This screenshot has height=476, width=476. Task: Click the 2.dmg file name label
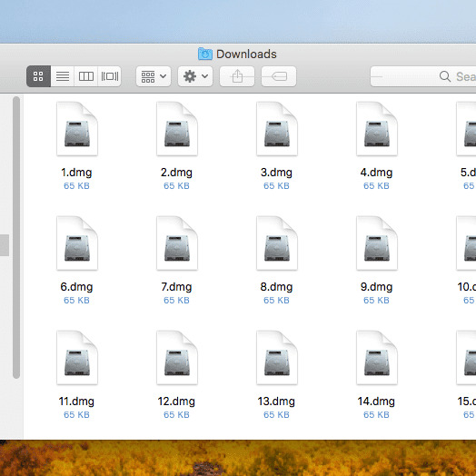[176, 173]
